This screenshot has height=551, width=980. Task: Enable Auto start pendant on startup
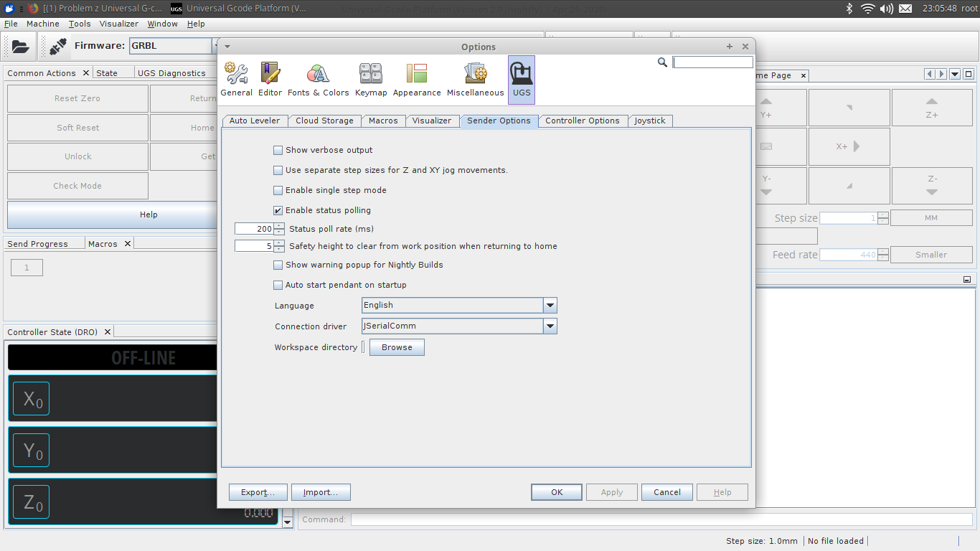(278, 285)
